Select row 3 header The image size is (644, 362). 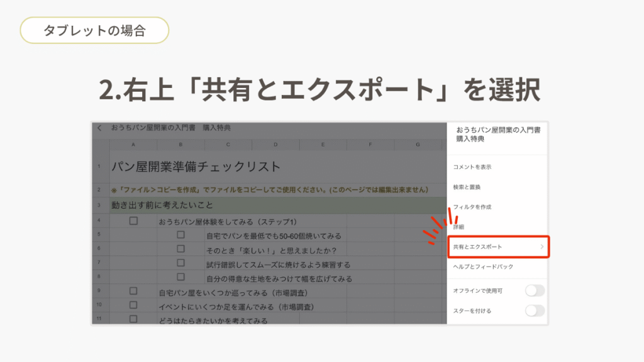tap(101, 206)
